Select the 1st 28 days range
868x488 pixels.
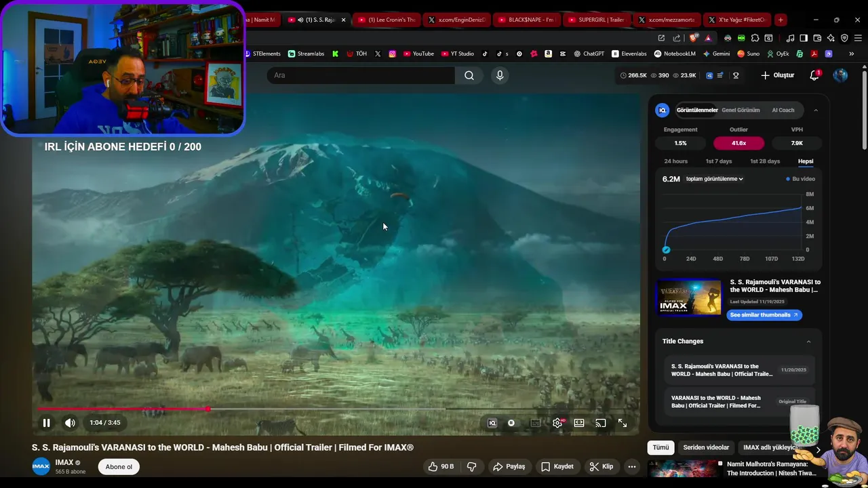click(765, 161)
